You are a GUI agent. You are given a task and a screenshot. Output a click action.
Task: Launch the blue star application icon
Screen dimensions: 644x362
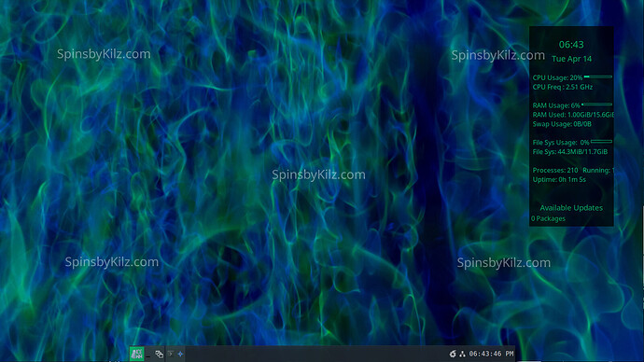pyautogui.click(x=180, y=354)
